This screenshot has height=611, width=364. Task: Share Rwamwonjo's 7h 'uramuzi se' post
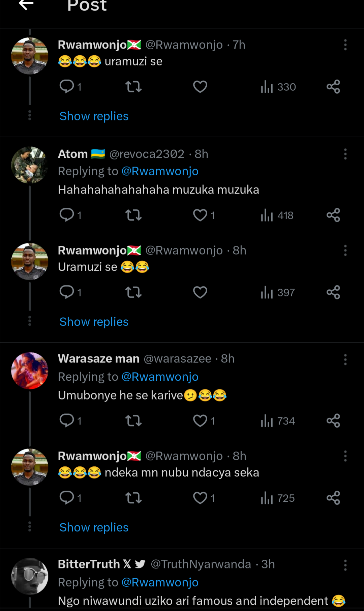click(x=333, y=87)
